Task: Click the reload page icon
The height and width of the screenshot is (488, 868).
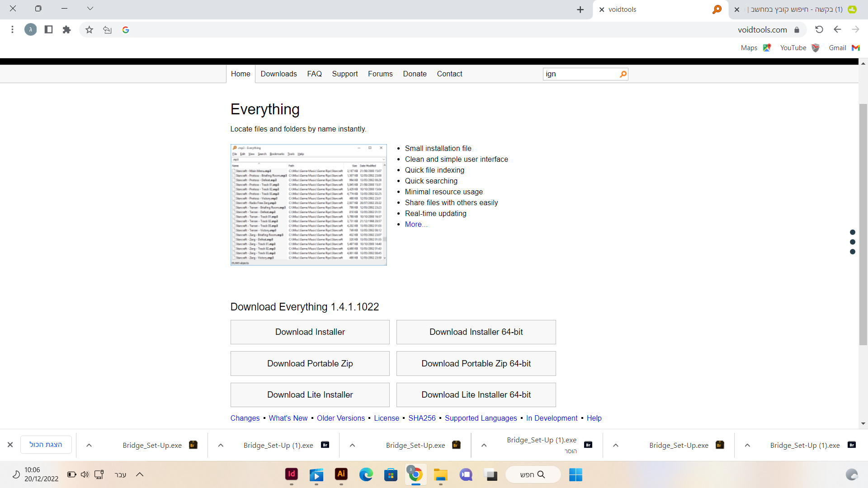Action: (x=819, y=30)
